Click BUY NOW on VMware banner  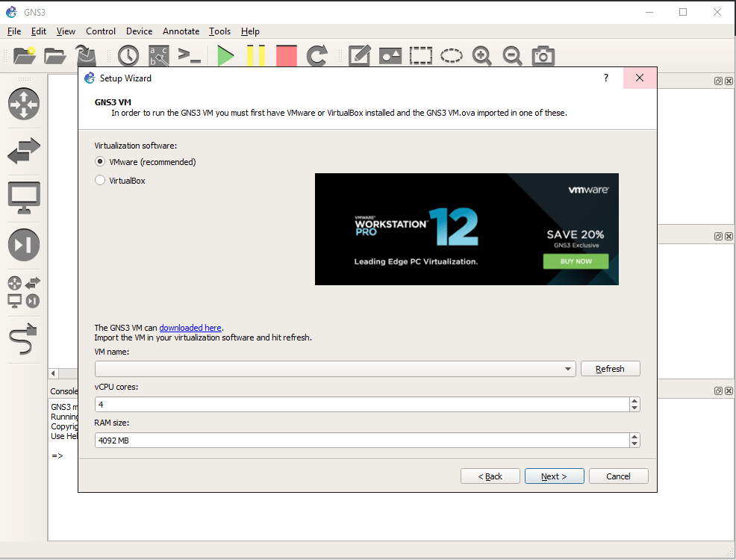click(x=576, y=261)
